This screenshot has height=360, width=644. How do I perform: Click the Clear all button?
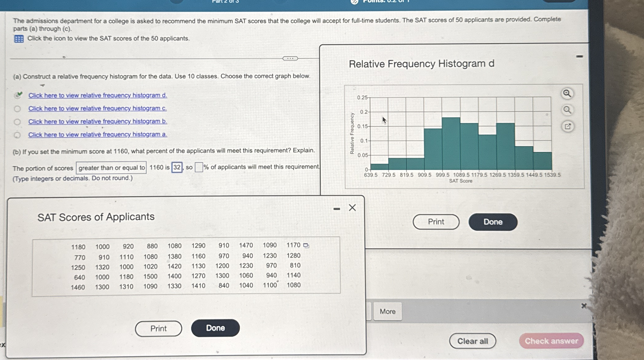[x=473, y=341]
